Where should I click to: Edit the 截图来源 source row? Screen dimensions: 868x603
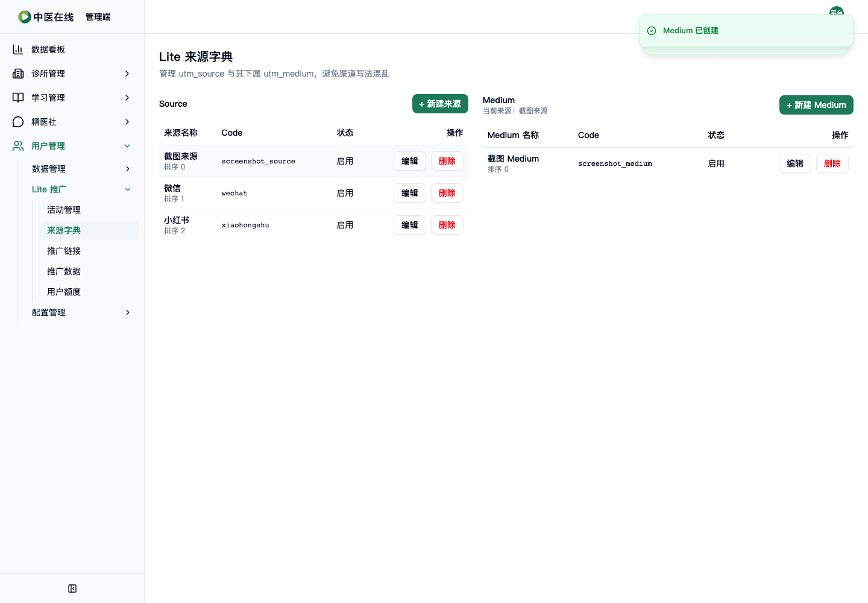point(410,161)
